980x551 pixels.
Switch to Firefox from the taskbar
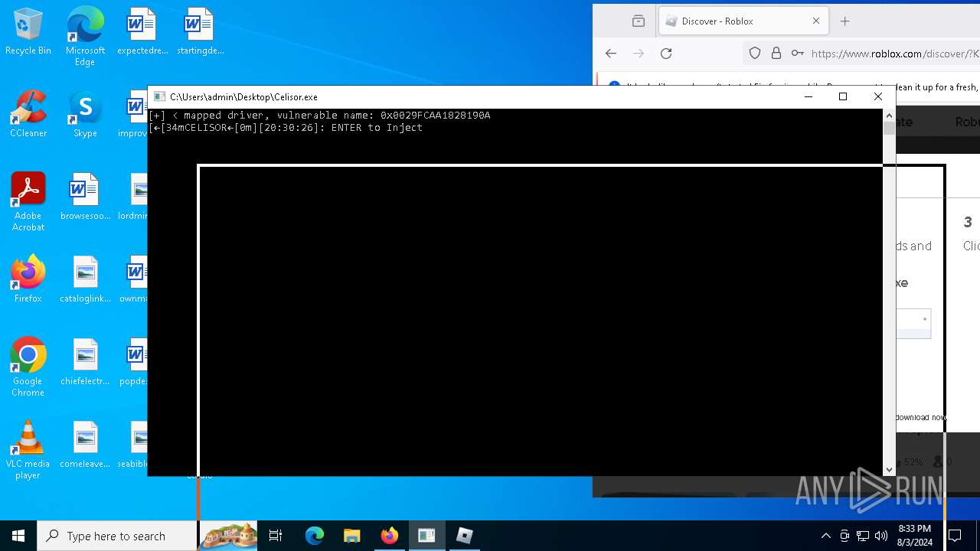pos(389,536)
